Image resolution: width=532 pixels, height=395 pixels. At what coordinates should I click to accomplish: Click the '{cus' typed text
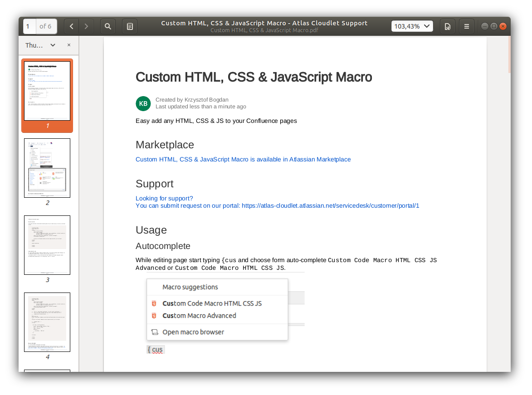point(156,350)
